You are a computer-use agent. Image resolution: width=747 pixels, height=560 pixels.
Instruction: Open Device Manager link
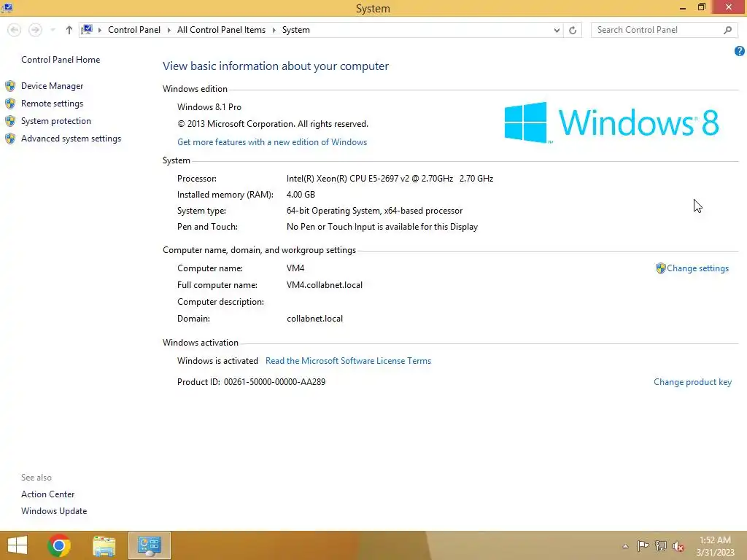[52, 86]
